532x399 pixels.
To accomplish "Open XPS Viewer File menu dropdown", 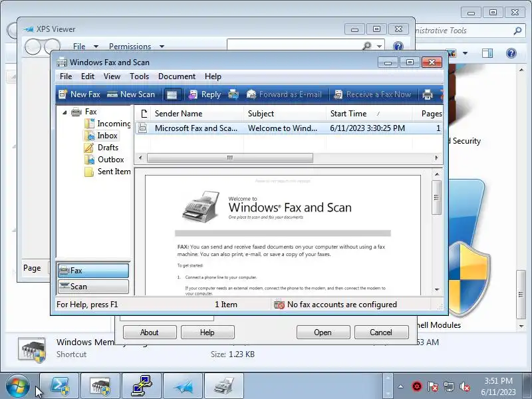I will coord(86,46).
